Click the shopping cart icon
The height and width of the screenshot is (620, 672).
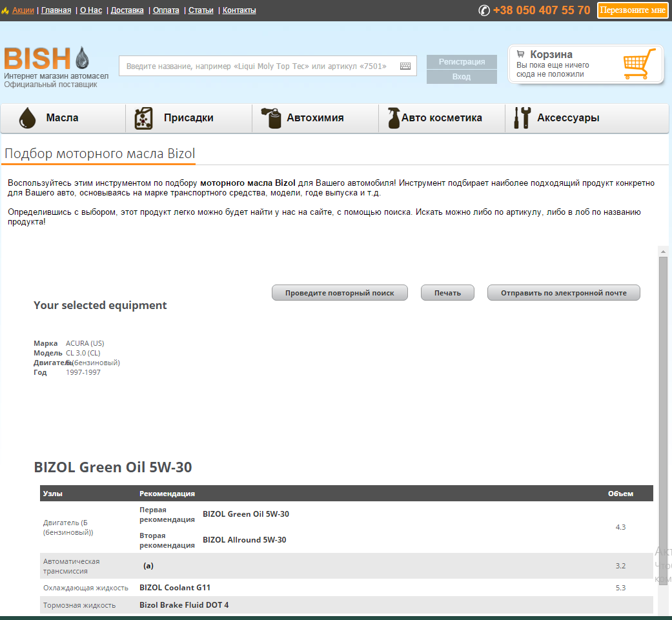(638, 64)
